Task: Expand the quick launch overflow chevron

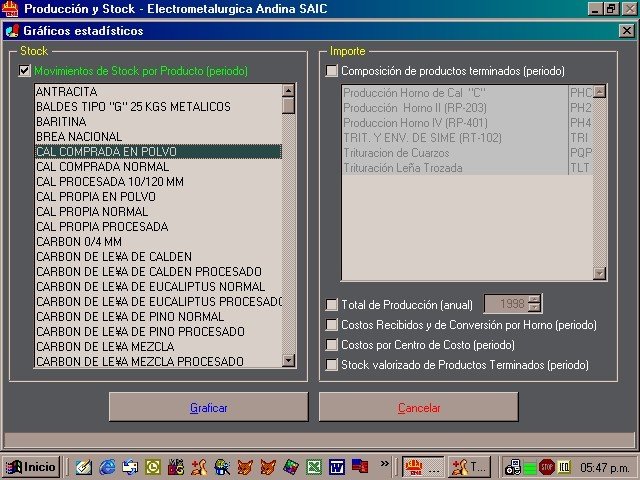Action: click(384, 463)
